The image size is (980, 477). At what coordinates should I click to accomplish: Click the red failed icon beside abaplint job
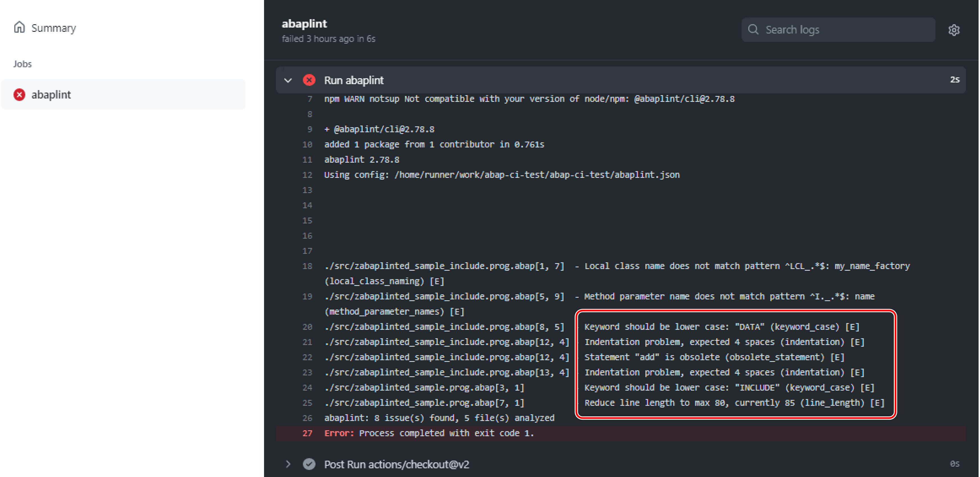(x=19, y=94)
